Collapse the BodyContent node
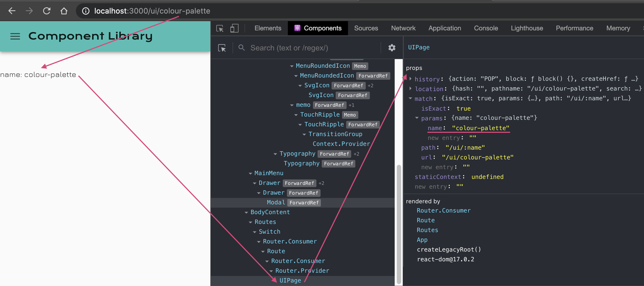This screenshot has width=644, height=286. point(246,213)
